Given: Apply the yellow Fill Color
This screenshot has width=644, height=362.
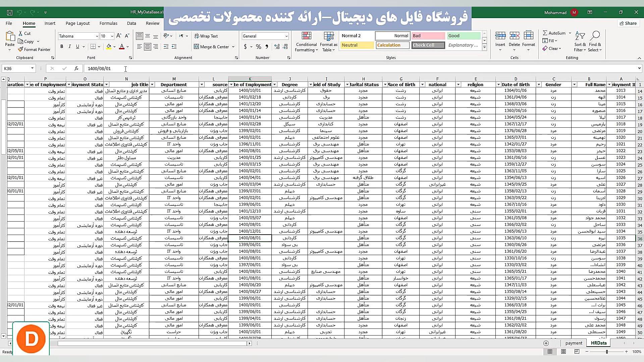Looking at the screenshot, I should 109,47.
